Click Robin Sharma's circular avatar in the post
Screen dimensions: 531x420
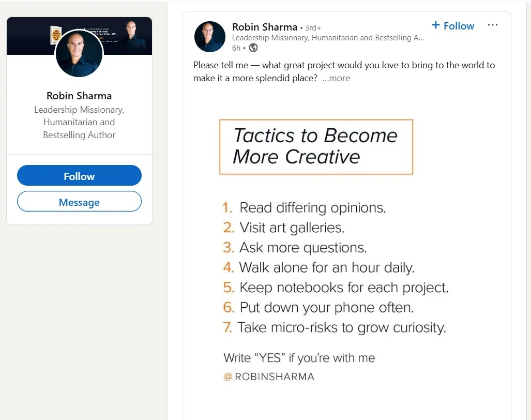click(209, 36)
